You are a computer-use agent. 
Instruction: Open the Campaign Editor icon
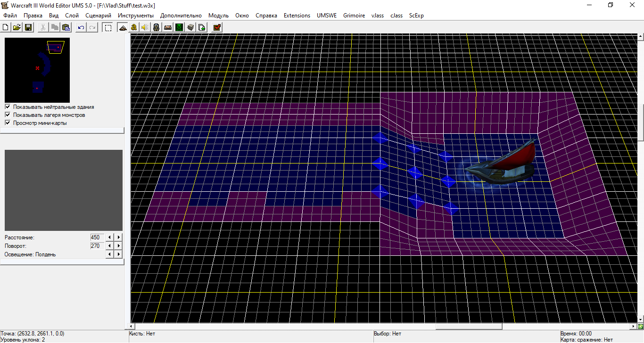tap(168, 27)
